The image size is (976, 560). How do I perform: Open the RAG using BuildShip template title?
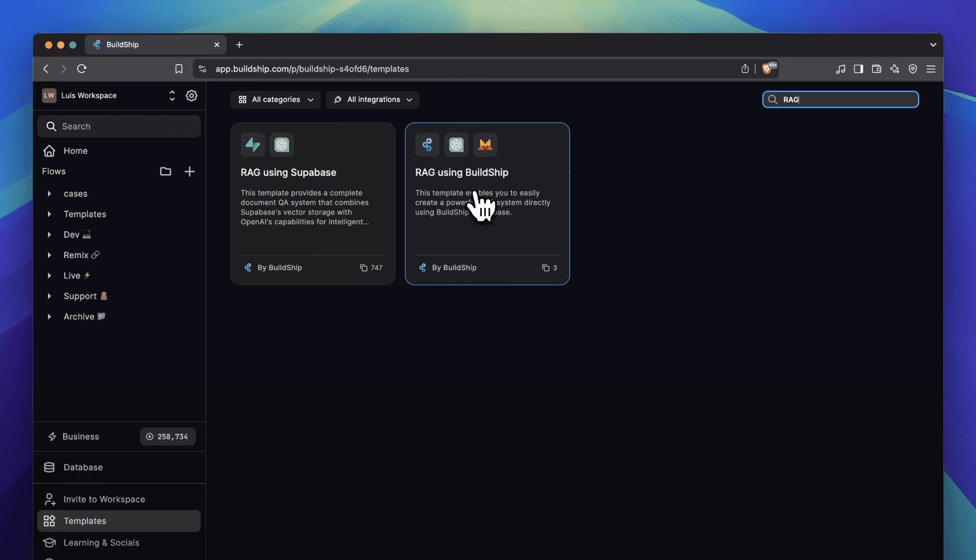point(462,172)
